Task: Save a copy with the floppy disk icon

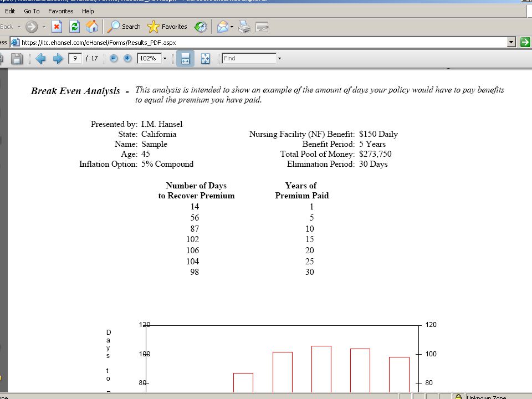Action: 17,59
